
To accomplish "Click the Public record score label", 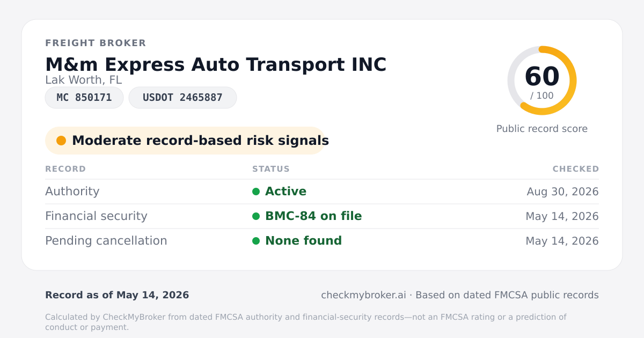I will [x=542, y=129].
